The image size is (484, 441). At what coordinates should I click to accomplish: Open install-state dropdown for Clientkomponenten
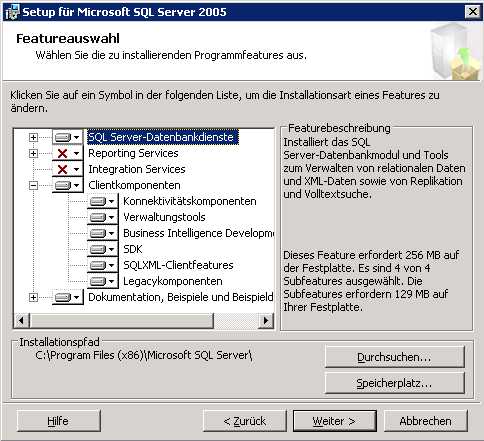pos(67,185)
